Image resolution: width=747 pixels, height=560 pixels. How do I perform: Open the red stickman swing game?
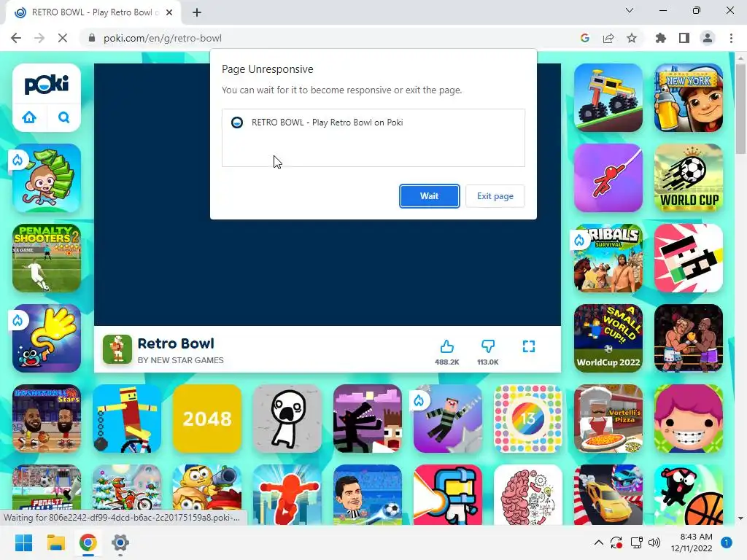[x=608, y=178]
